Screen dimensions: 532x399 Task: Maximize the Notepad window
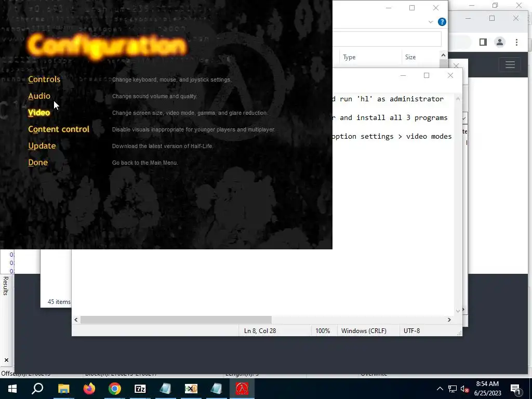tap(427, 75)
